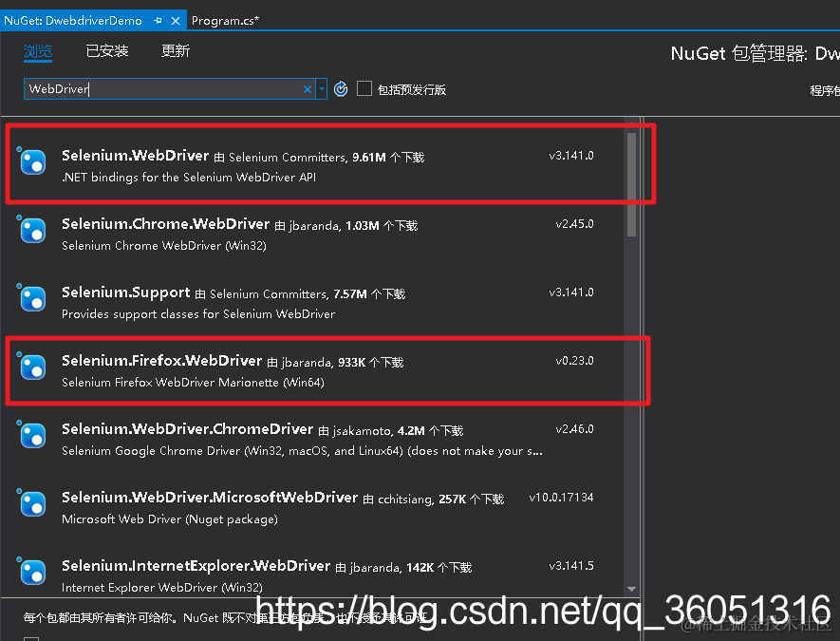Enable the 包括预发行版 prerelease checkbox
840x641 pixels.
click(x=364, y=88)
